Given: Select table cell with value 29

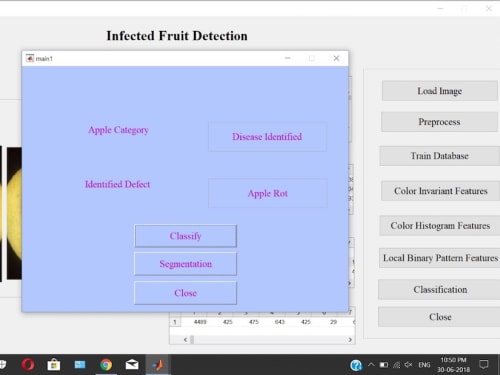Looking at the screenshot, I should coord(333,322).
